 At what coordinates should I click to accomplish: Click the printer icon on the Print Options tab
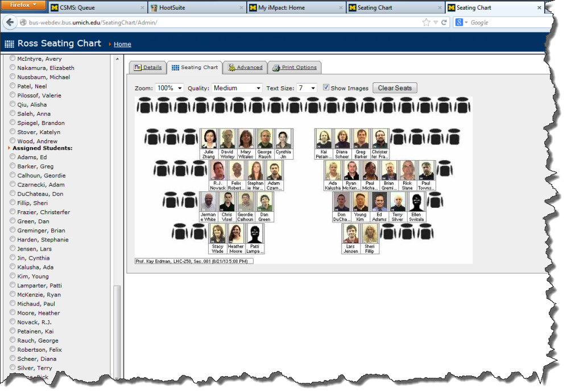click(x=276, y=66)
